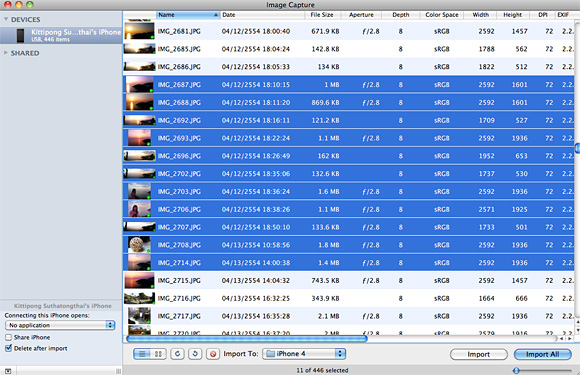This screenshot has width=580, height=375.
Task: Click file size 671.9 KB
Action: coord(325,31)
